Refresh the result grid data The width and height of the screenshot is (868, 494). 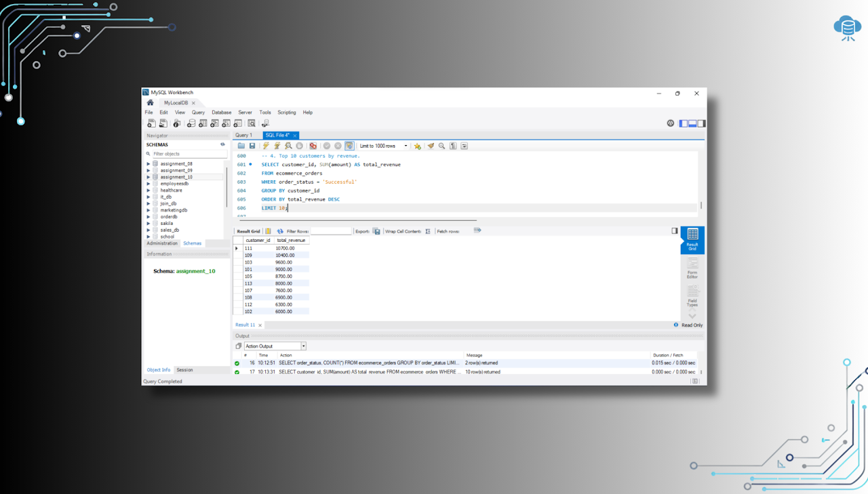tap(280, 231)
